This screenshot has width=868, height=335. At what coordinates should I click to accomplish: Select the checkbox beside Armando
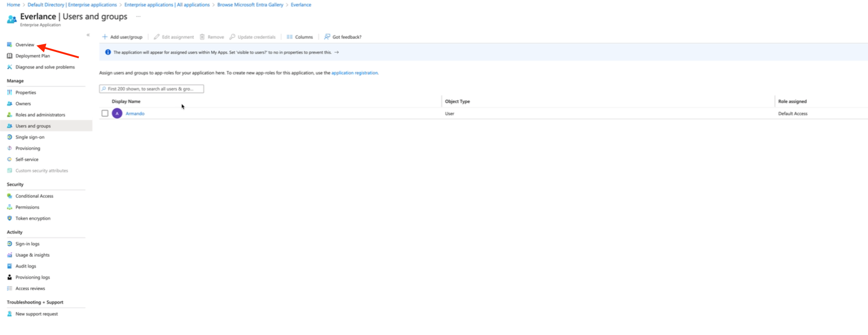pyautogui.click(x=104, y=113)
